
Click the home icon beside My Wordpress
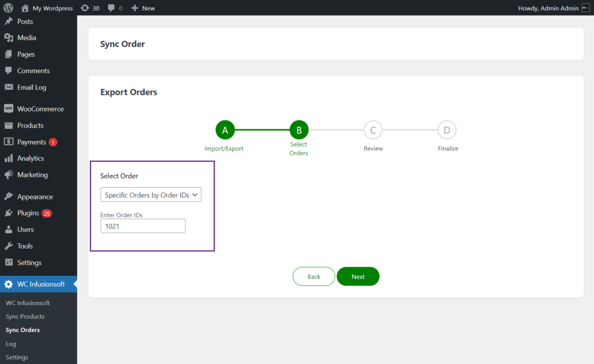[x=25, y=8]
